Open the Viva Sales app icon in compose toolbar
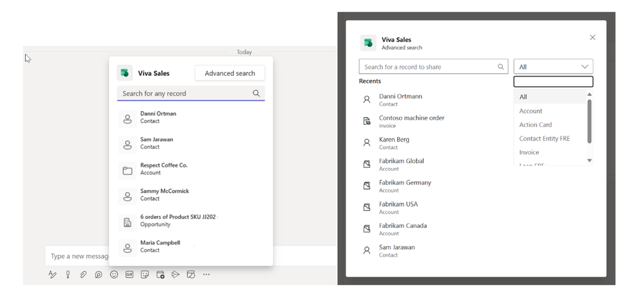Viewport: 644px width, 291px height. point(191,274)
